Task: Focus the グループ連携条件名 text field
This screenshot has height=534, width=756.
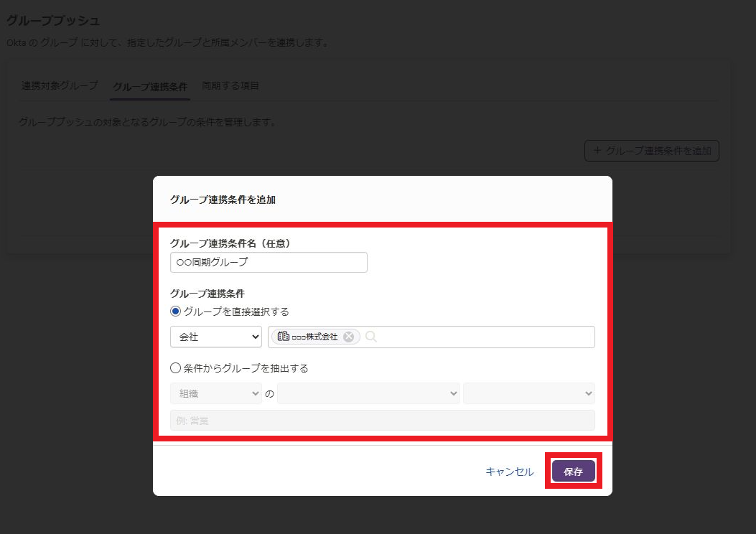Action: point(269,263)
